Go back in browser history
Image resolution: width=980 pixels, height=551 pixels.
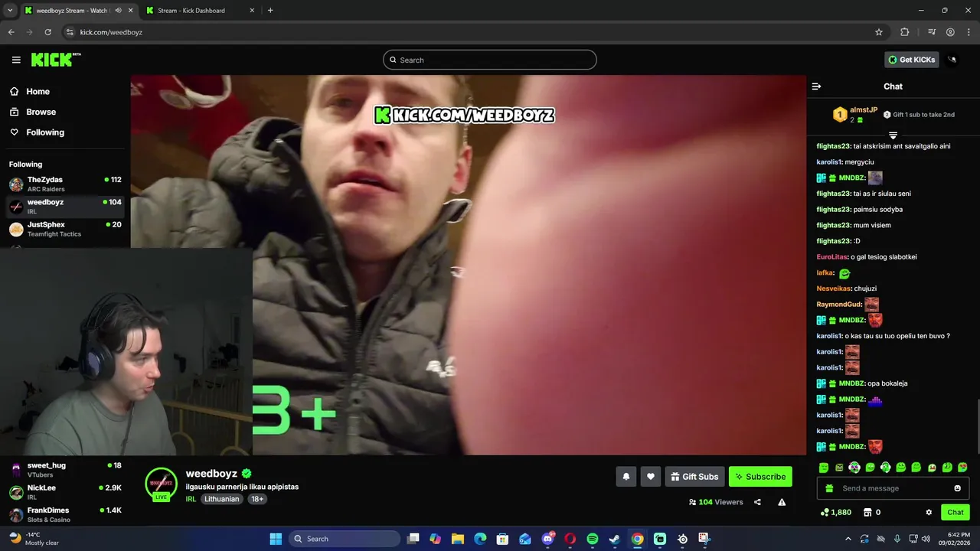pos(11,32)
